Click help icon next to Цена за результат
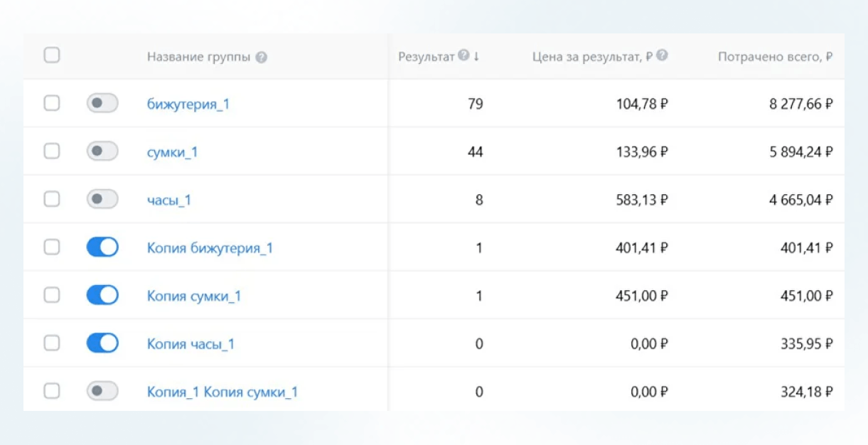Viewport: 868px width, 445px height. coord(662,55)
